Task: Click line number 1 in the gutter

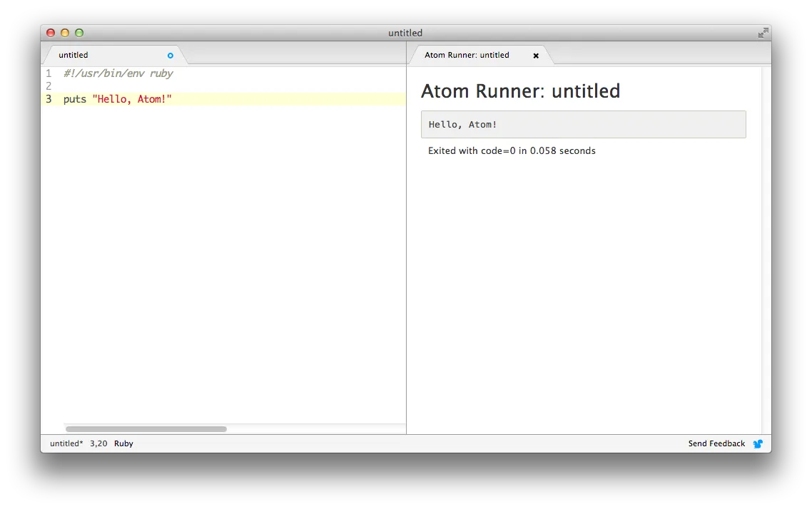Action: point(49,73)
